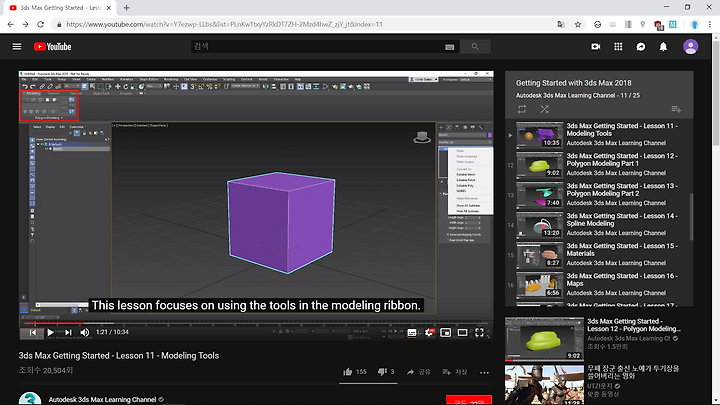Play Lesson 12 Polygon Modeling Part 1 in playlist

click(622, 160)
